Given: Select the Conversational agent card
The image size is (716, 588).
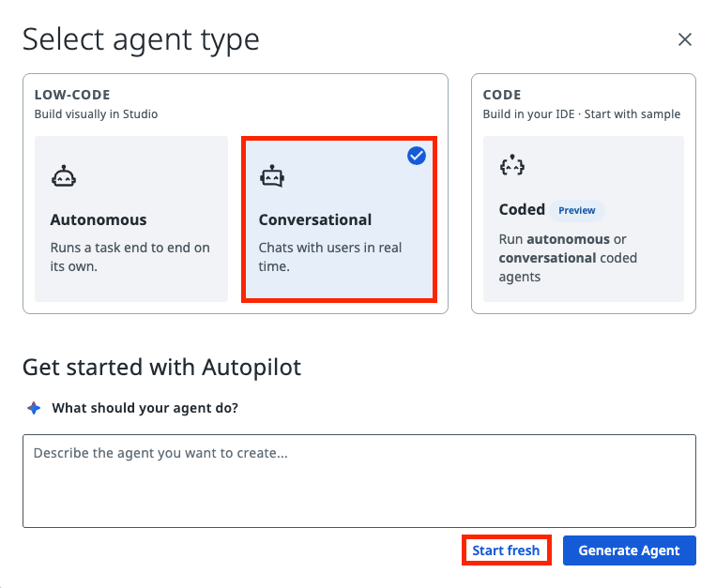Looking at the screenshot, I should (x=340, y=219).
